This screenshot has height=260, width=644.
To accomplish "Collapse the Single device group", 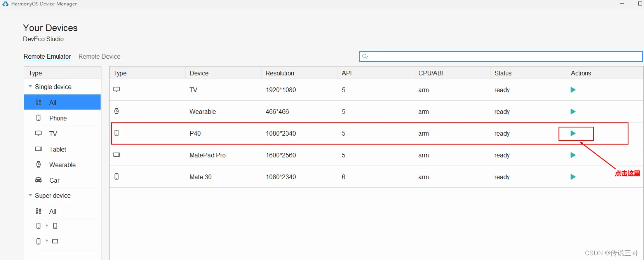I will pyautogui.click(x=30, y=87).
